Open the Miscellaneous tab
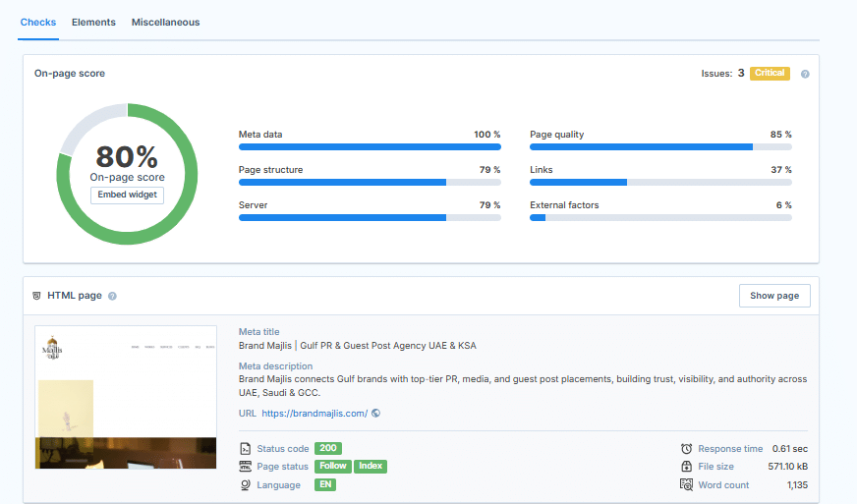 (x=166, y=23)
